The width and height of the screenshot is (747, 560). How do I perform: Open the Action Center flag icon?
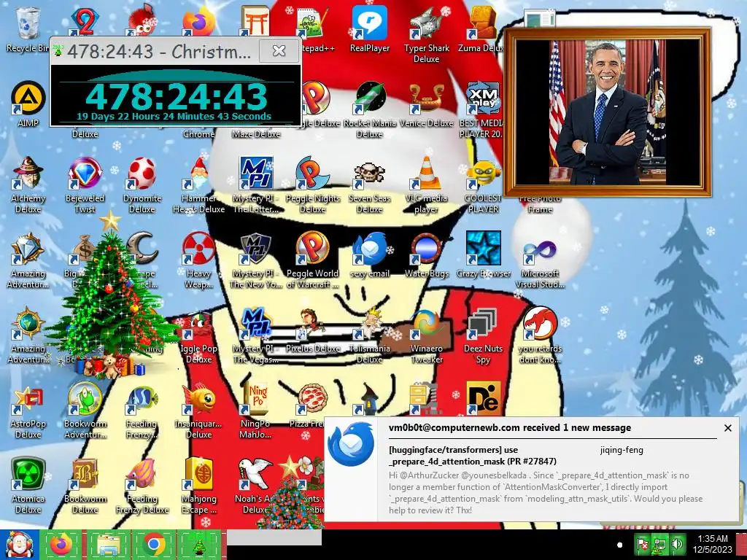click(x=643, y=544)
